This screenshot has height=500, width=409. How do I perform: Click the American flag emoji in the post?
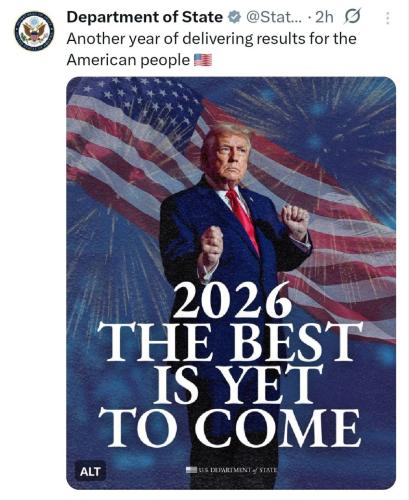[x=203, y=60]
